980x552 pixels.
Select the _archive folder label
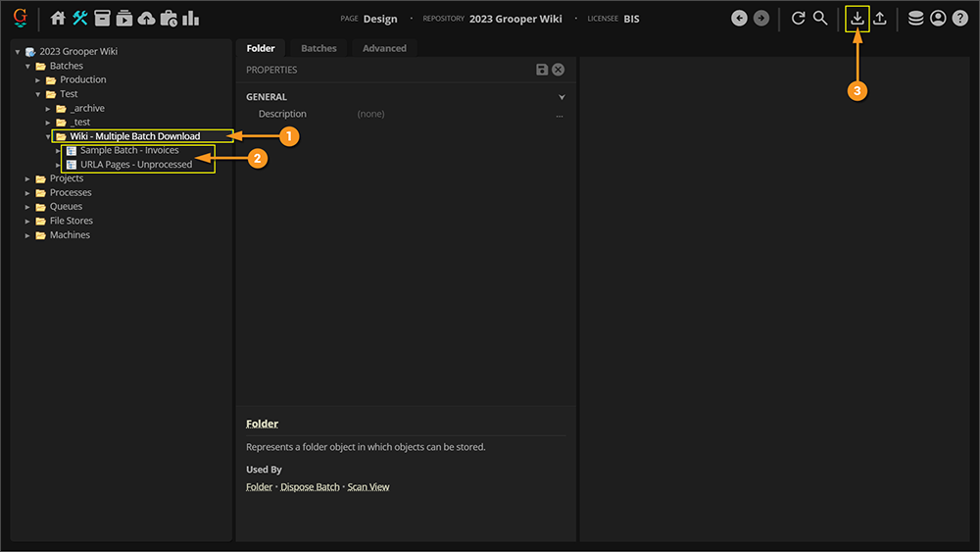click(87, 108)
